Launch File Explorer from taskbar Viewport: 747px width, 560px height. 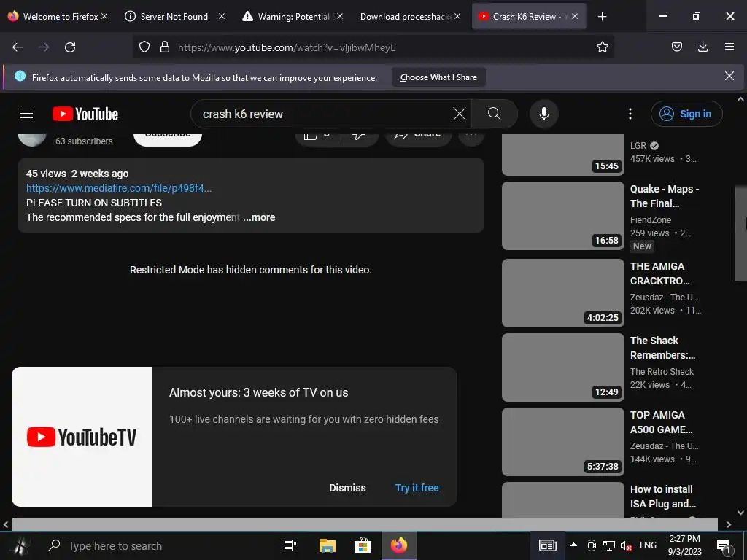[x=328, y=545]
